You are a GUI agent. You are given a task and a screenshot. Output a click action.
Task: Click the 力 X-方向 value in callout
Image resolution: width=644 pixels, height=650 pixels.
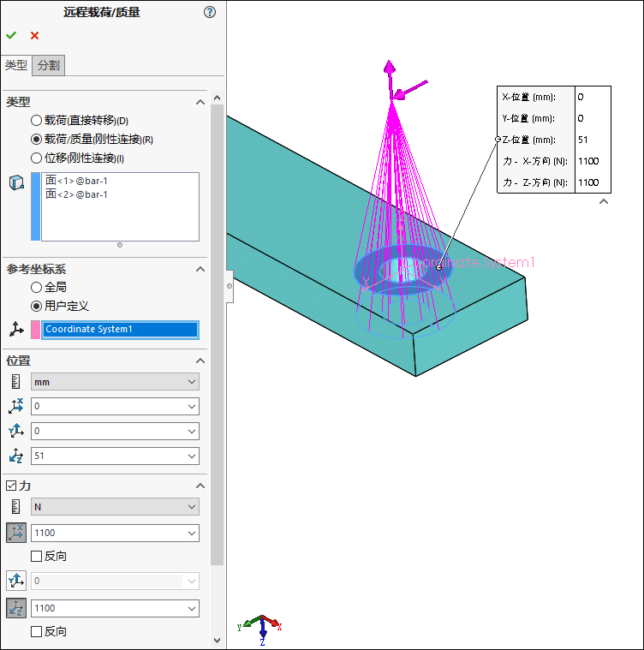[x=588, y=161]
